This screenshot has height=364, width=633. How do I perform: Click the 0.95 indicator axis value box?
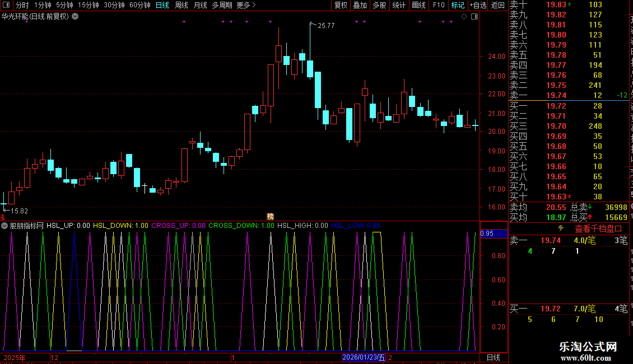tap(494, 234)
